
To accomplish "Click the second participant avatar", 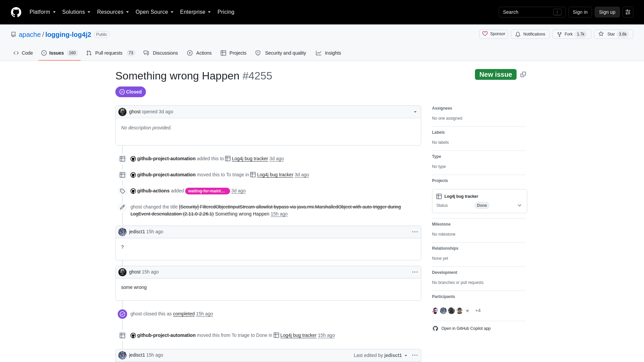I will click(443, 311).
